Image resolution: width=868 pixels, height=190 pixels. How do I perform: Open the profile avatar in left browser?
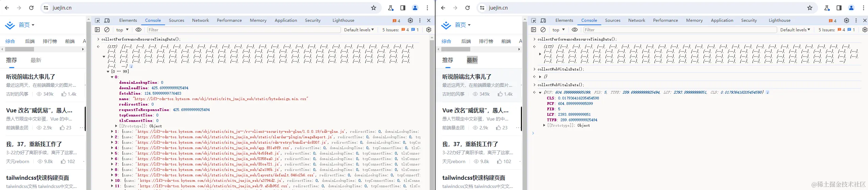[x=415, y=8]
